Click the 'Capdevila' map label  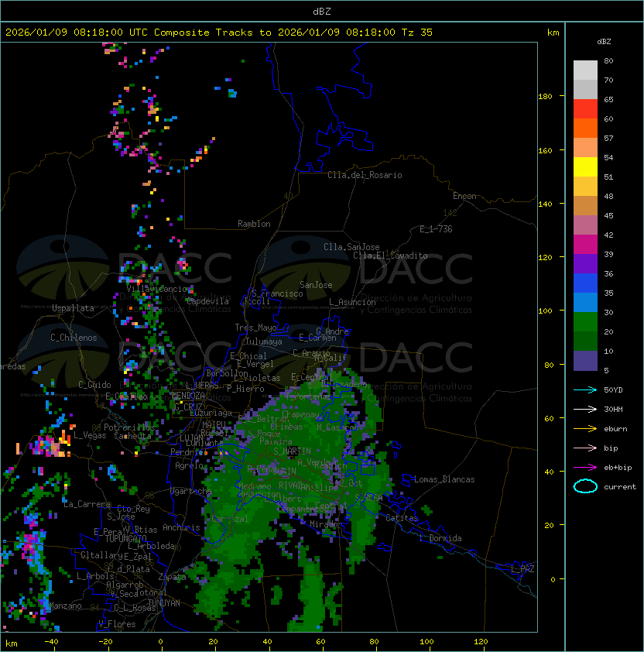207,301
